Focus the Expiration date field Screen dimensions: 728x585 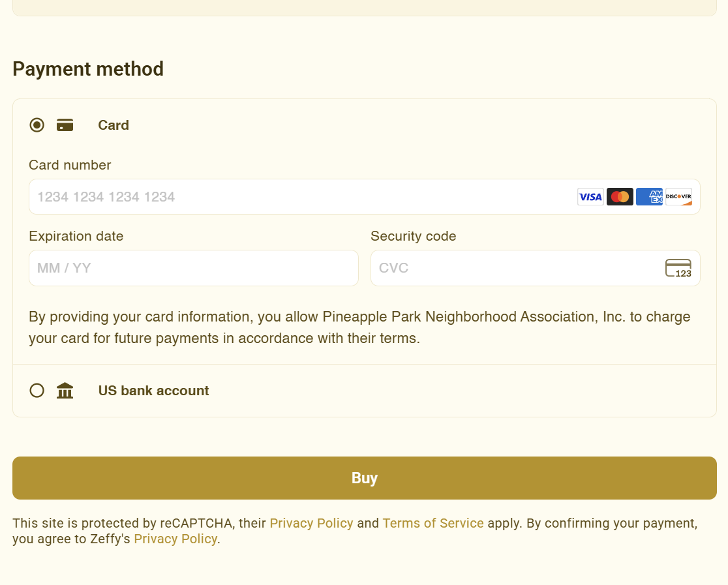pos(194,268)
